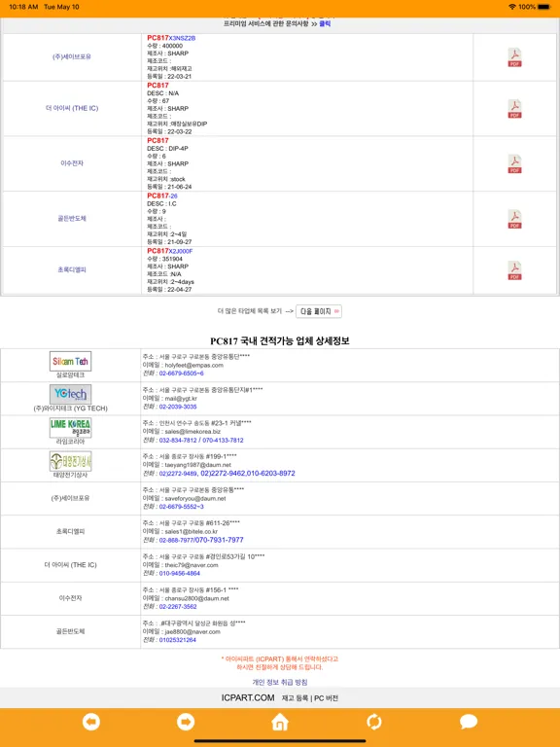Open PDF icon in THE IC stock row
This screenshot has height=747, width=560.
pyautogui.click(x=514, y=109)
